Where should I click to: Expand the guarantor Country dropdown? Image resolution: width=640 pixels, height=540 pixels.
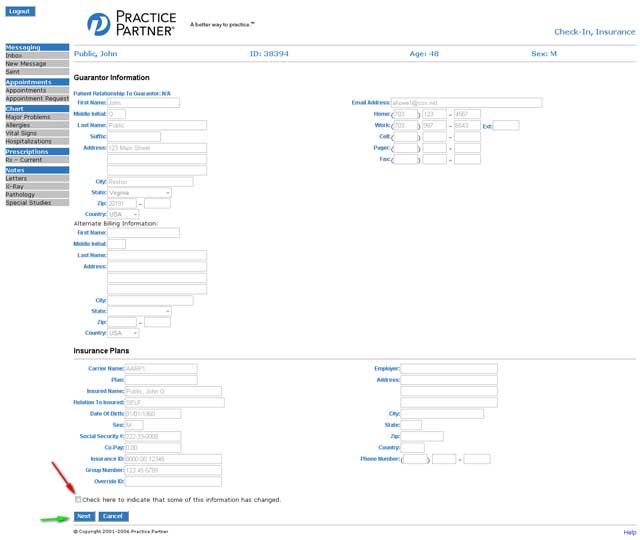(x=123, y=214)
